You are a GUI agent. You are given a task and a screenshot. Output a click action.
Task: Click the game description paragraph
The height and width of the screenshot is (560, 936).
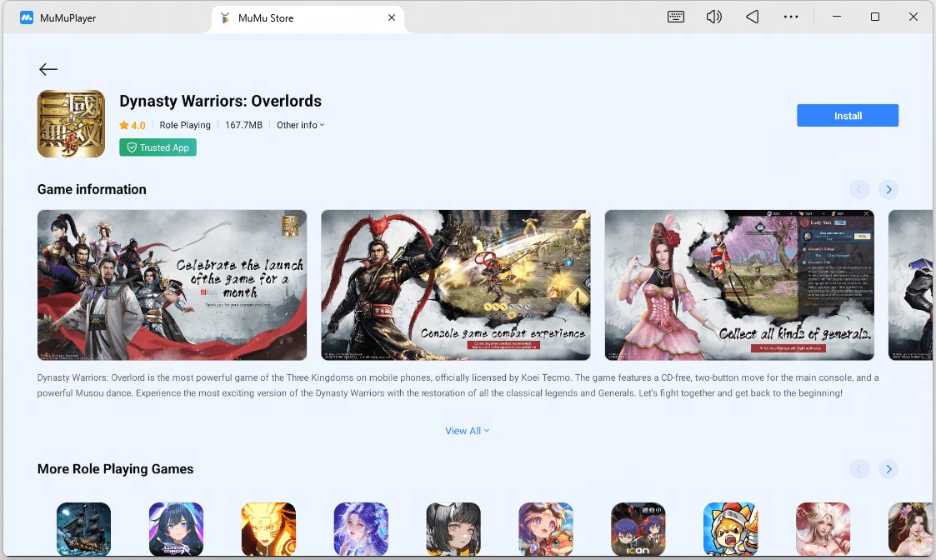point(458,385)
